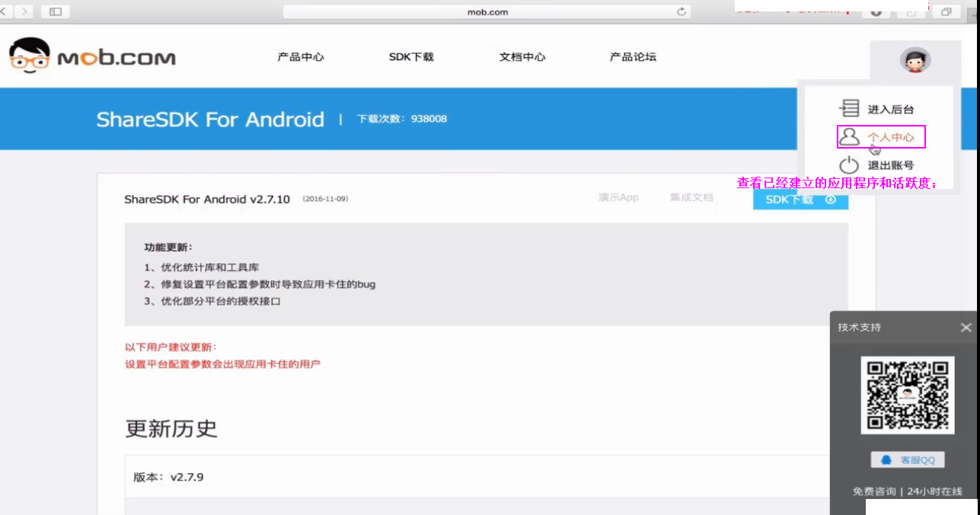Click the 进入后台 dashboard icon

[848, 109]
